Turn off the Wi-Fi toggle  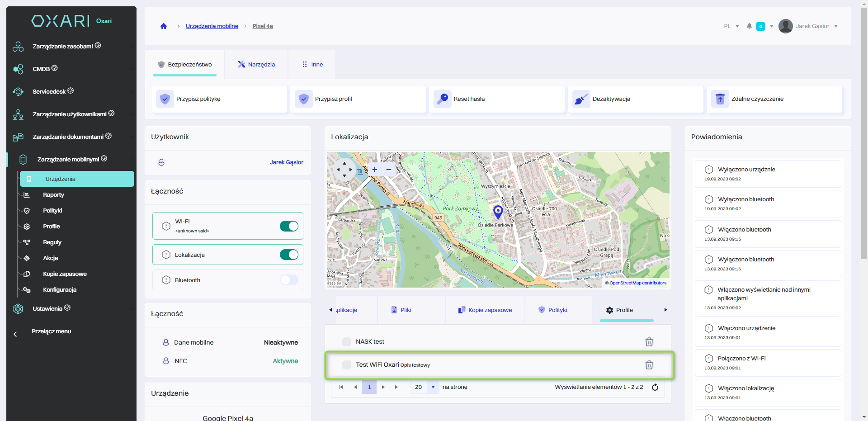point(289,226)
